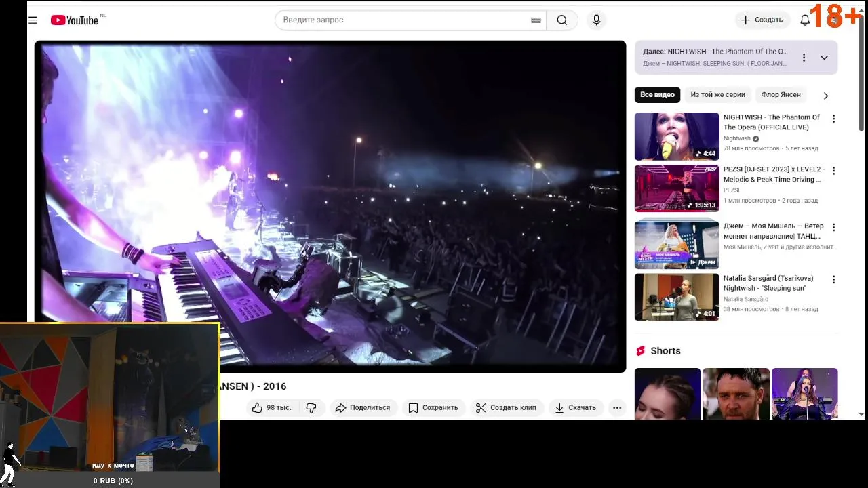Open menu for PEZSI DJ-SET video
This screenshot has height=488, width=868.
click(833, 171)
